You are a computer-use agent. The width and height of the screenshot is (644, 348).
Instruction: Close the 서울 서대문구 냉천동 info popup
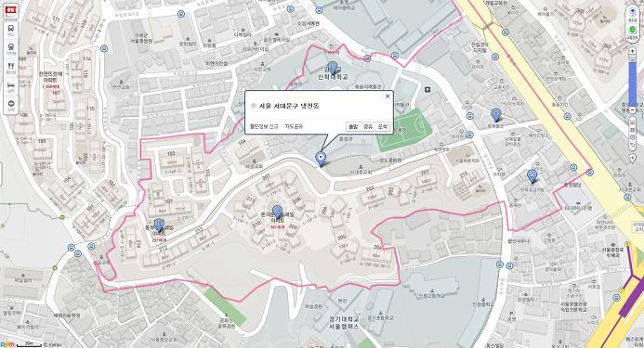click(x=388, y=97)
